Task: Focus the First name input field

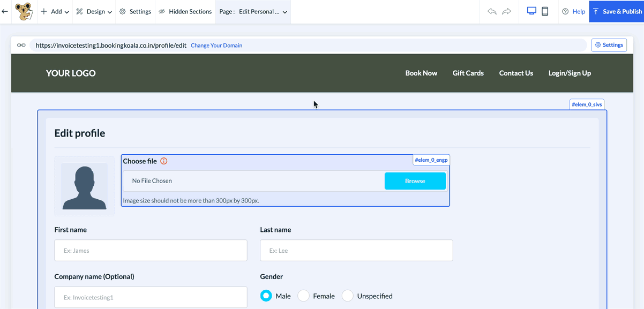Action: pos(151,251)
